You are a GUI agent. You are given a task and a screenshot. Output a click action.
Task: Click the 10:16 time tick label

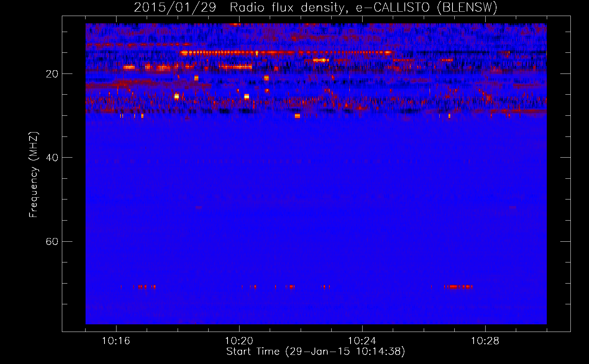point(116,341)
